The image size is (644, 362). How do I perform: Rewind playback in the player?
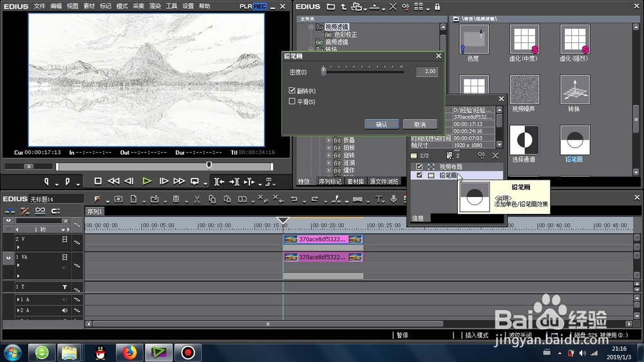(x=113, y=181)
